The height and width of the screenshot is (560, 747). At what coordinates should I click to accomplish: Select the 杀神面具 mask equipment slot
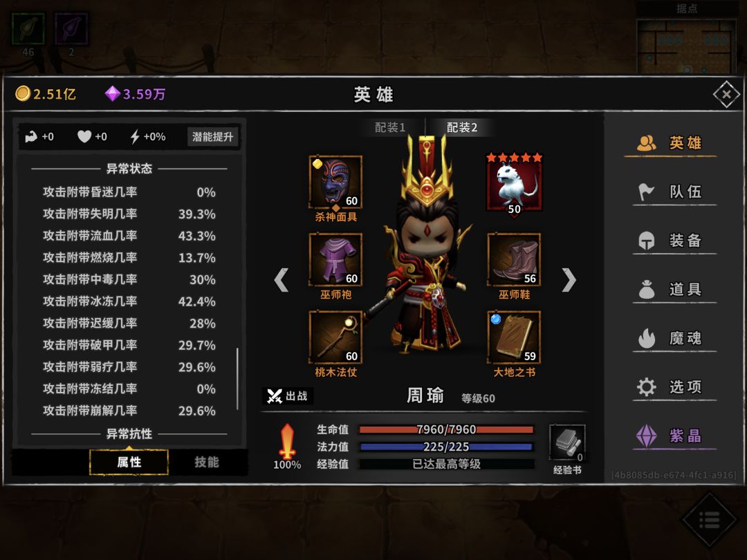coord(335,182)
